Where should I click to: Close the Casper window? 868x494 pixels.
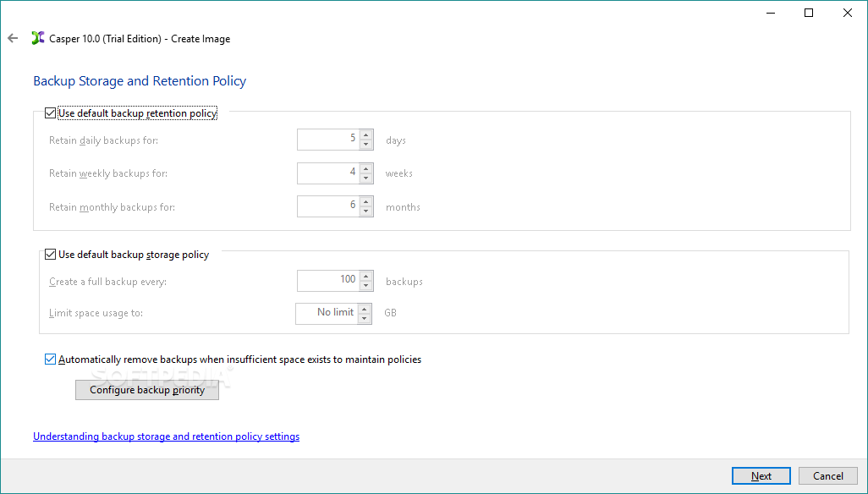tap(848, 13)
